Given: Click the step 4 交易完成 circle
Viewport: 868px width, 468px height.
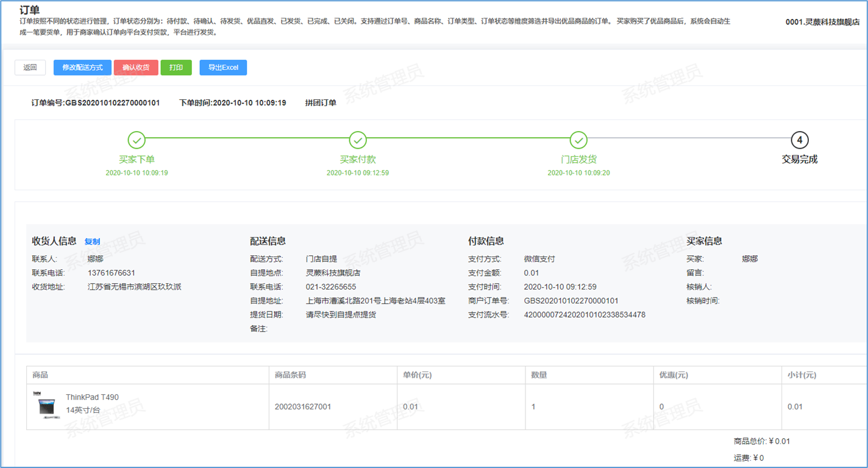Looking at the screenshot, I should (799, 141).
